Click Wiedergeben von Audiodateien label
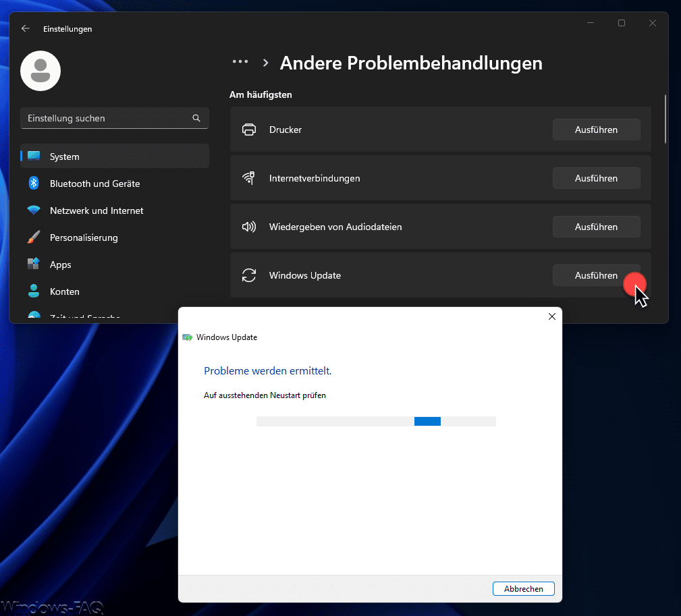 (335, 227)
